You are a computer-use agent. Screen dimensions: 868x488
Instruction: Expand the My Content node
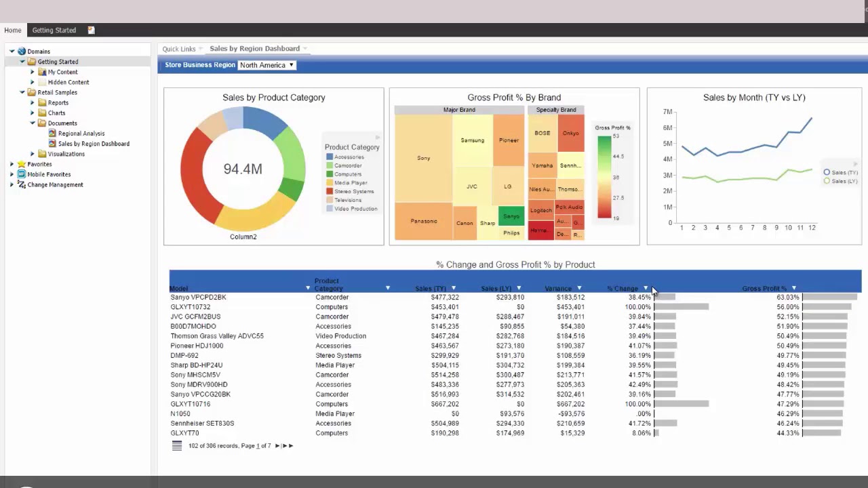point(32,72)
